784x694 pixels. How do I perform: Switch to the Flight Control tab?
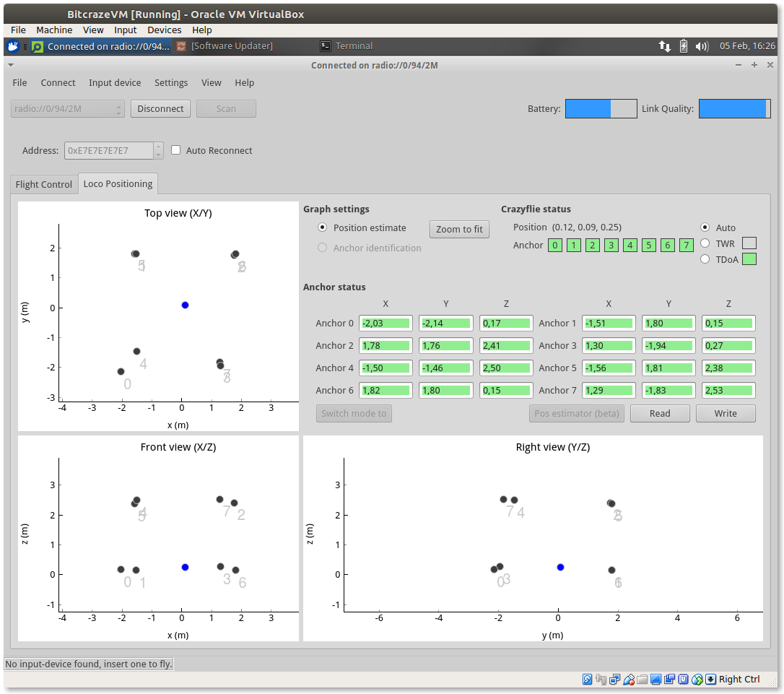pyautogui.click(x=43, y=184)
